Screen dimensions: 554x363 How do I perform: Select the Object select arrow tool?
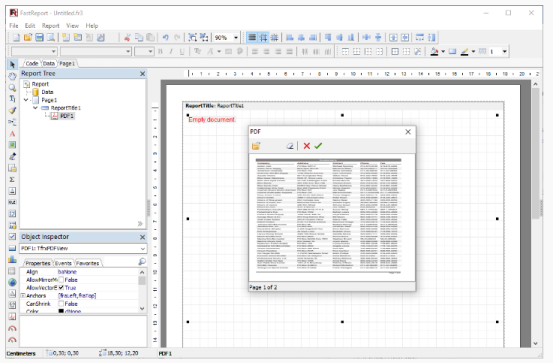point(12,65)
